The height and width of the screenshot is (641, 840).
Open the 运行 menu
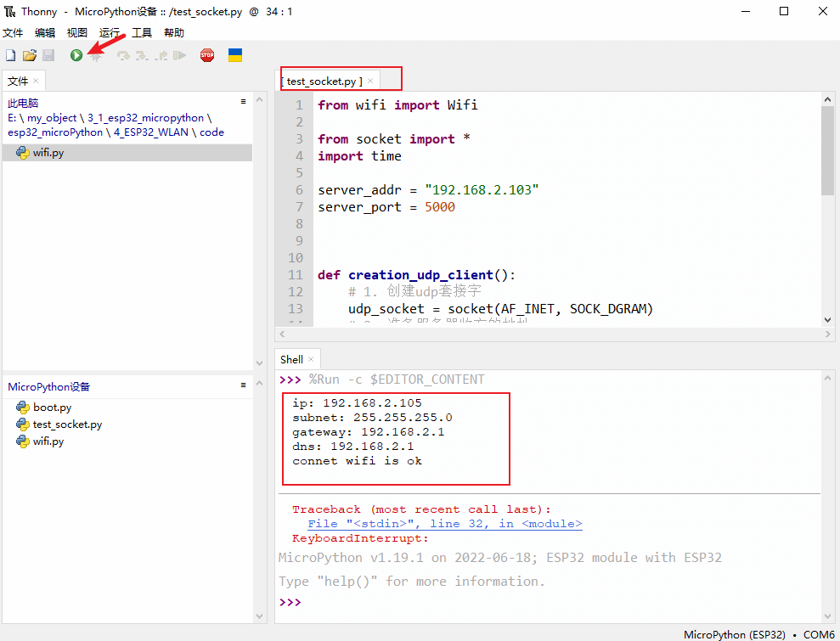pos(110,33)
